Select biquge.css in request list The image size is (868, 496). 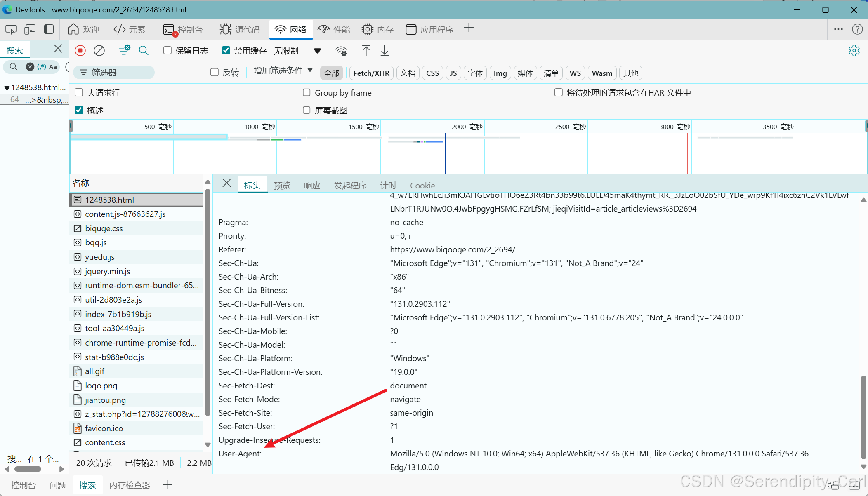click(104, 228)
